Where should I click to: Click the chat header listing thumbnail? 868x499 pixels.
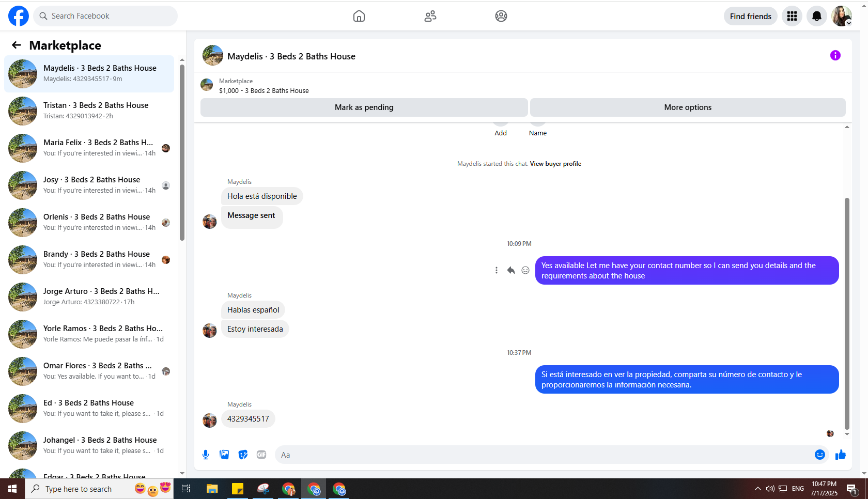coord(213,55)
